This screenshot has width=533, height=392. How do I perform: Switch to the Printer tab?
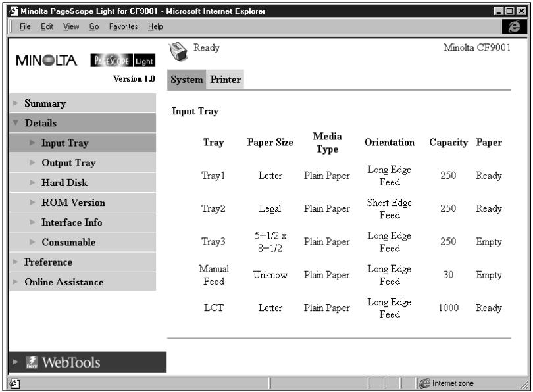click(225, 80)
